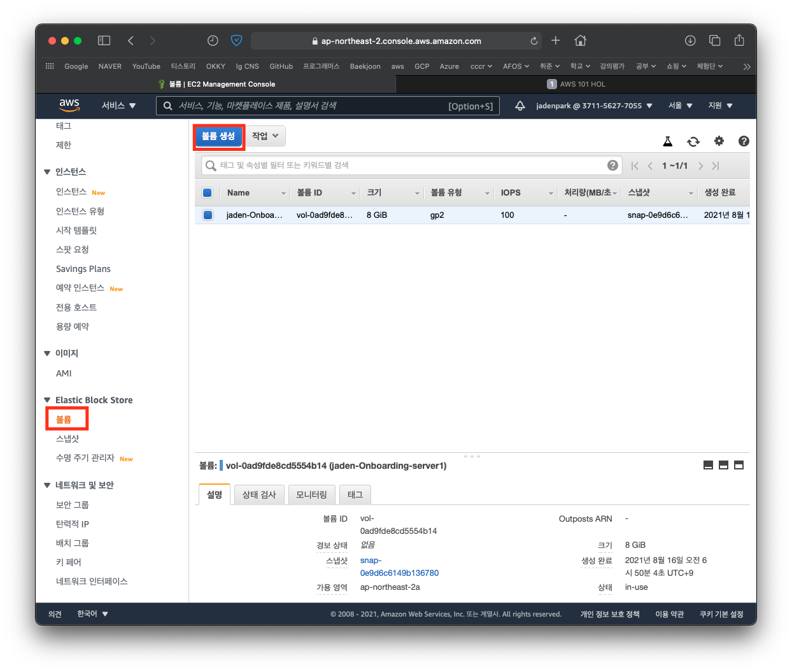Open Safari downloads icon
792x672 pixels.
tap(690, 40)
